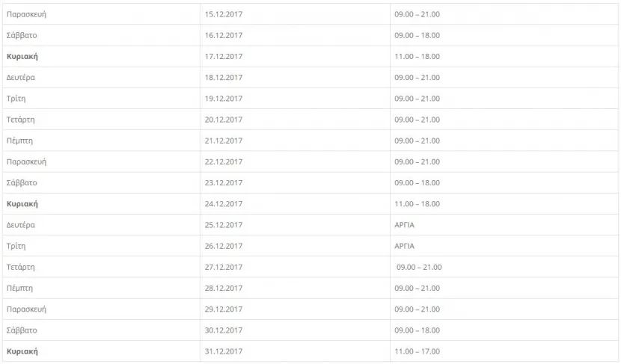Select hours 09.00 – 21.00 for 29.12.2017

click(x=417, y=309)
